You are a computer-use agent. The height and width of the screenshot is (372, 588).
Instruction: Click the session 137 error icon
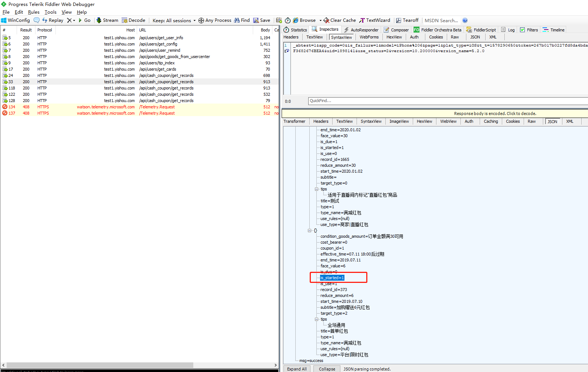(x=5, y=113)
